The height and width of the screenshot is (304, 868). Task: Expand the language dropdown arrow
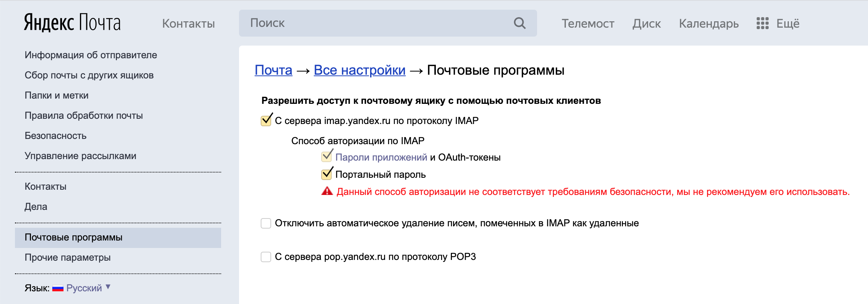coord(108,287)
